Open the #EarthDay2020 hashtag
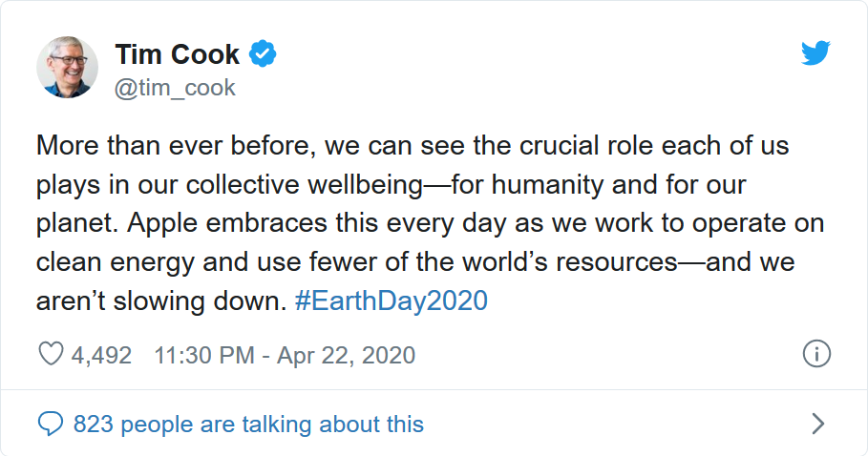 (392, 301)
